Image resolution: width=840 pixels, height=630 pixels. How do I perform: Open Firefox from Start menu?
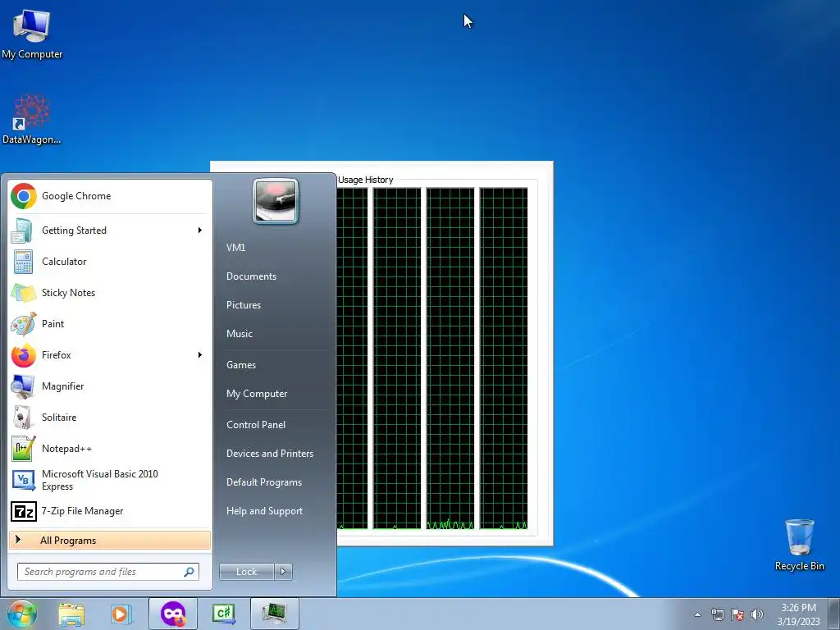[110, 354]
